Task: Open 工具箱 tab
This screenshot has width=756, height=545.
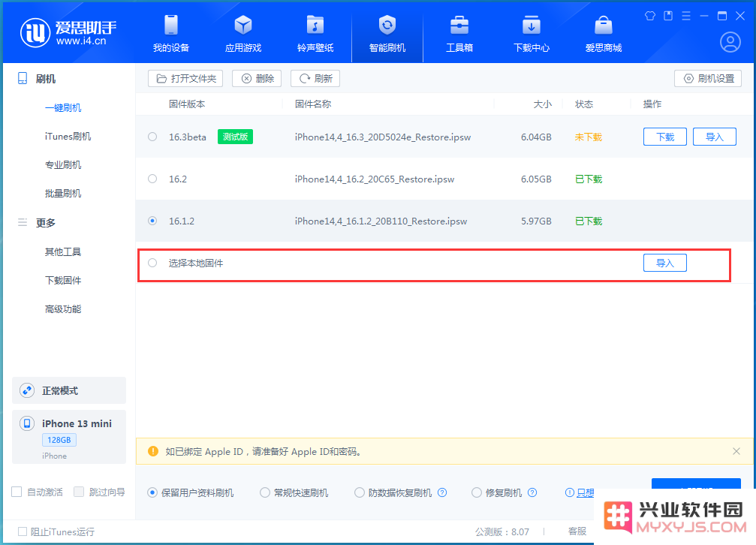Action: tap(459, 34)
